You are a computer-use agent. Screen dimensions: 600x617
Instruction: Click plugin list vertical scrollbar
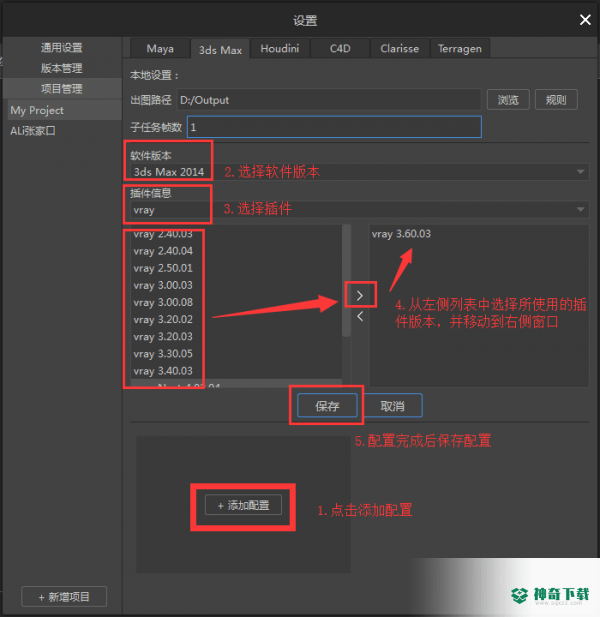pos(346,281)
